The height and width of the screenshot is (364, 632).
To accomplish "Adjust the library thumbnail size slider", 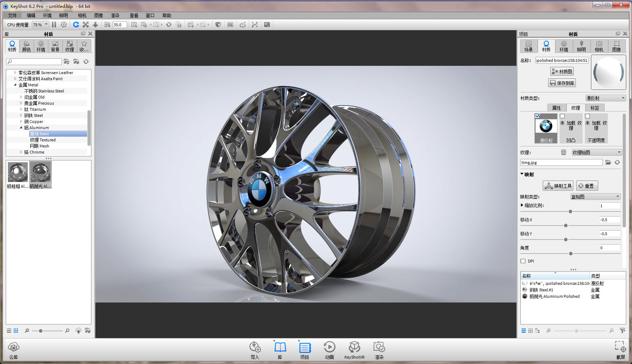I will point(41,331).
